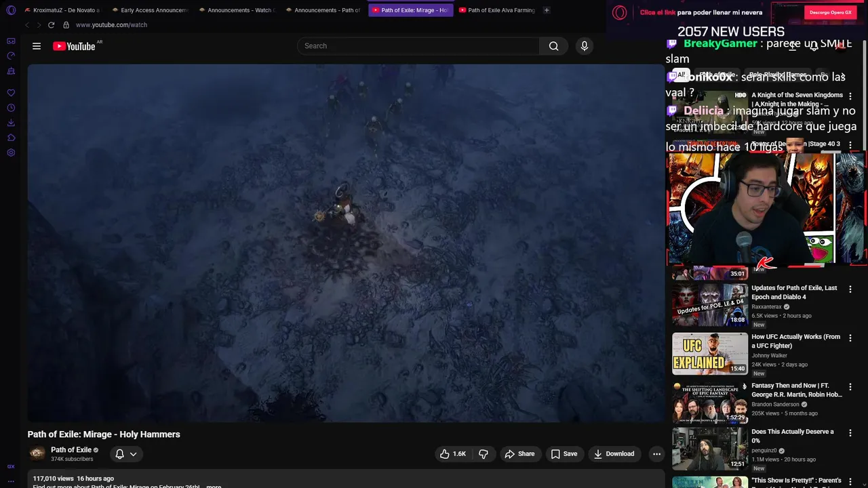Open Johnny Walker channel link

pos(770,355)
